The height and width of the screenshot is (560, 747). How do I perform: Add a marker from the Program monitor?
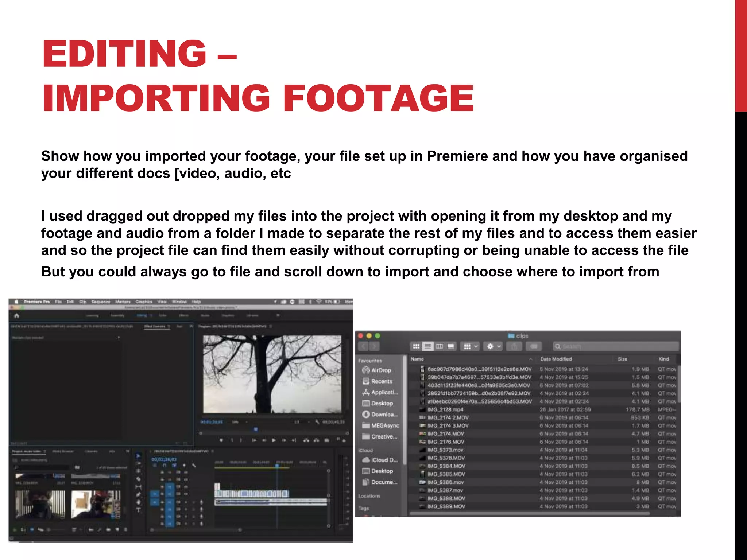221,440
